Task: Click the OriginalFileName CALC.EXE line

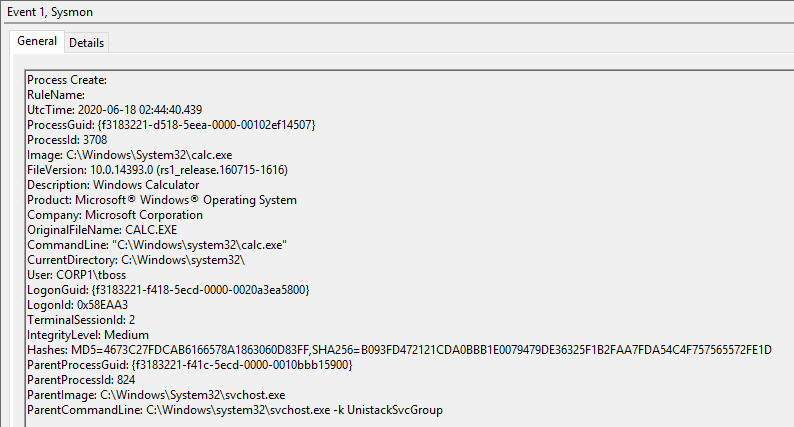Action: [x=102, y=230]
